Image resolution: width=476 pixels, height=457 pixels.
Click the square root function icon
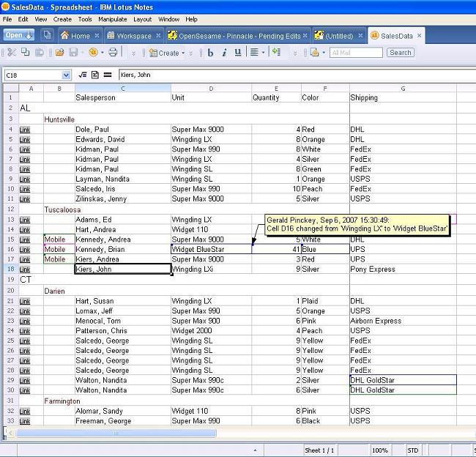(83, 75)
